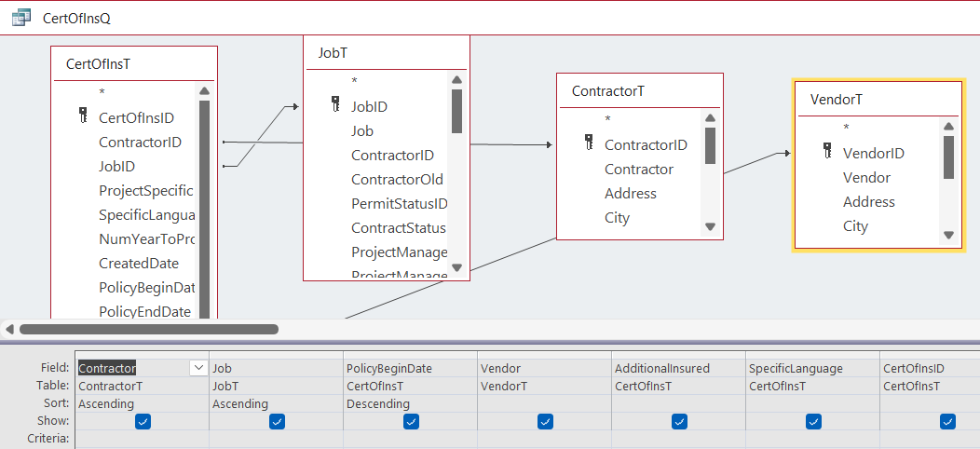Toggle the Show checkbox for SpecificLanguage

(x=813, y=422)
